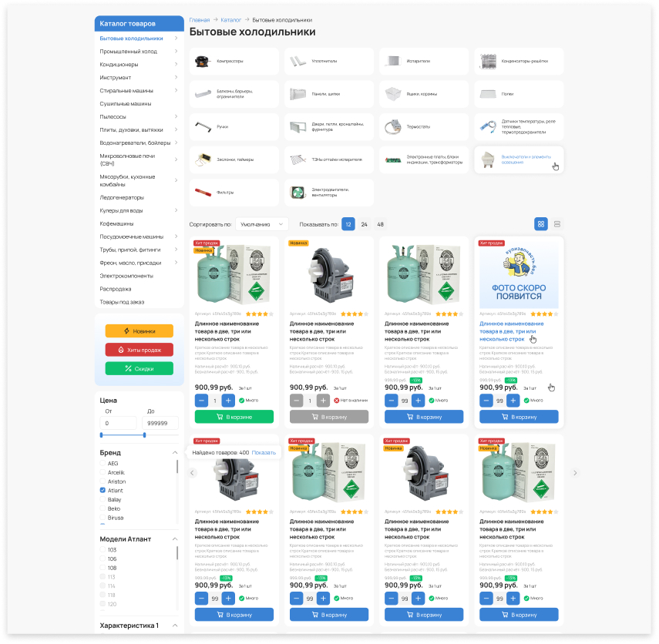Viewport: 659px width, 644px height.
Task: Increase quantity of the first product
Action: 228,401
